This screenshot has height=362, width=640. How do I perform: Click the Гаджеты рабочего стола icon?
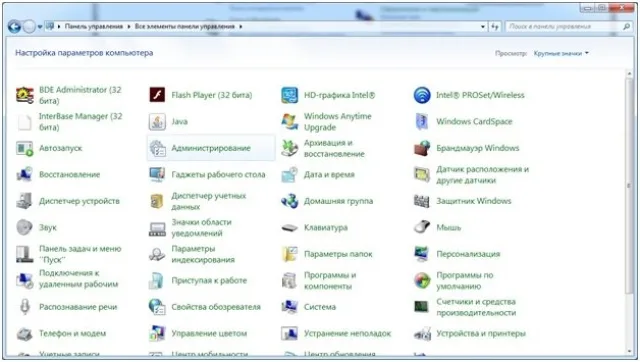[157, 175]
